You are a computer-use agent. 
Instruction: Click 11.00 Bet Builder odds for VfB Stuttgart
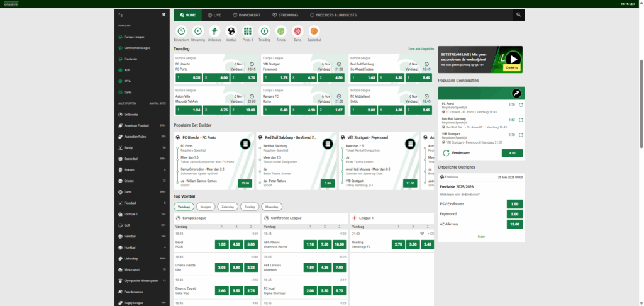click(x=410, y=183)
